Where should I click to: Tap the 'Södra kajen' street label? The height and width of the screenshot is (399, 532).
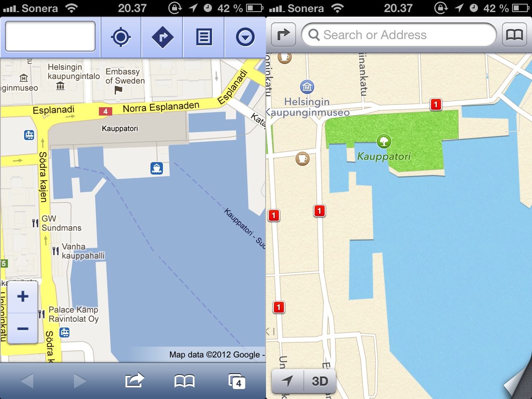[43, 177]
